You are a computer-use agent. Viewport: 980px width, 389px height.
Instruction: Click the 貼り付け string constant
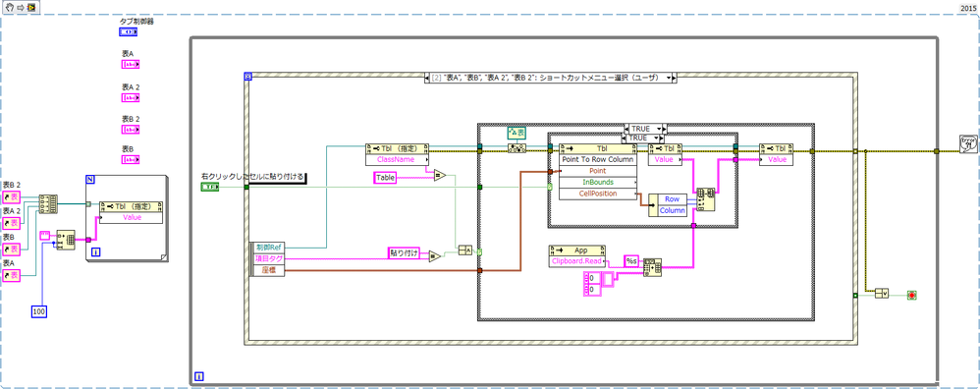click(x=404, y=253)
